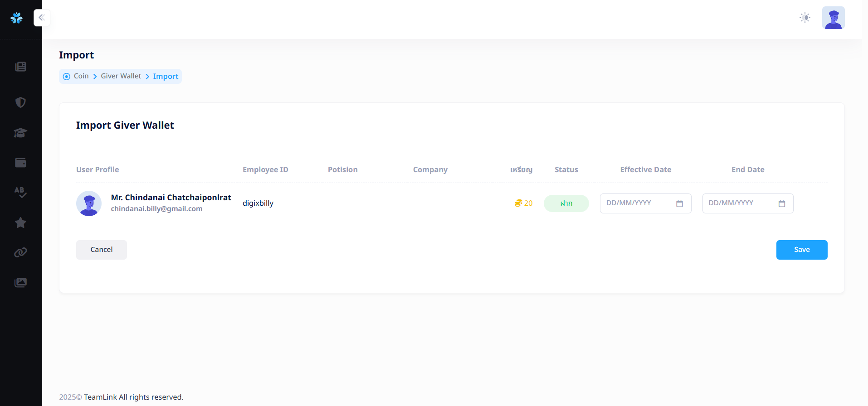Open the chain link sidebar icon
The image size is (868, 406).
pyautogui.click(x=20, y=252)
